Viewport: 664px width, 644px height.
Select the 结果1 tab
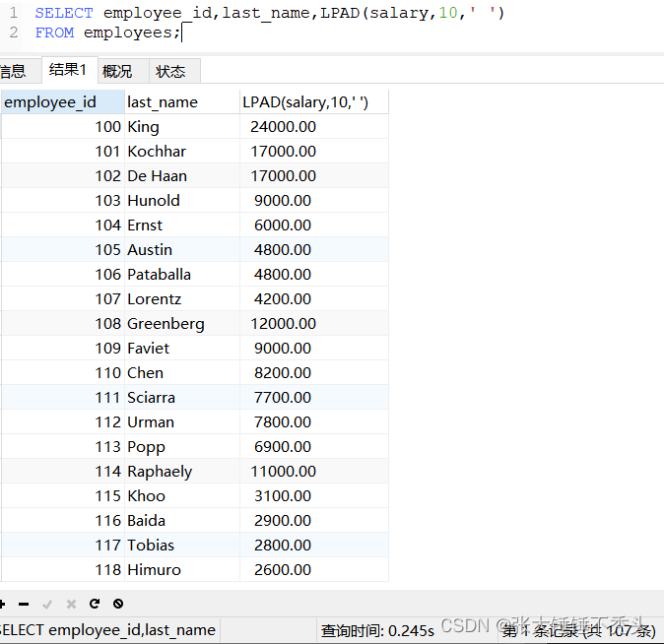[68, 70]
